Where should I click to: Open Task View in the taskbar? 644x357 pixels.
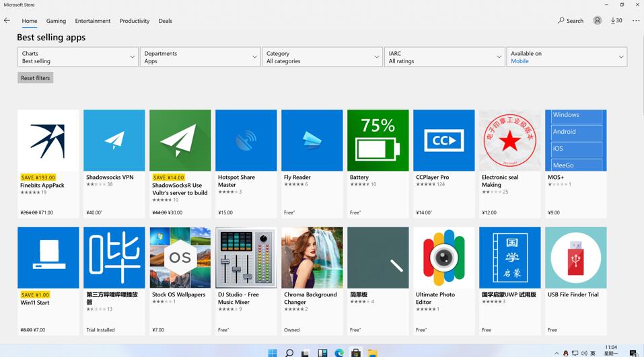[306, 353]
